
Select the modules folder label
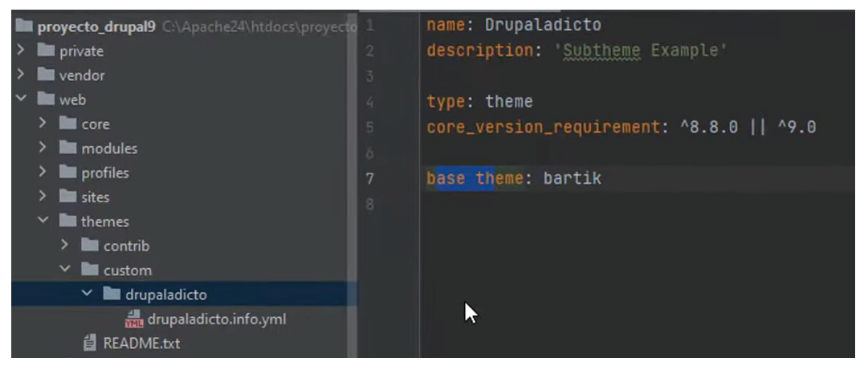pyautogui.click(x=109, y=148)
